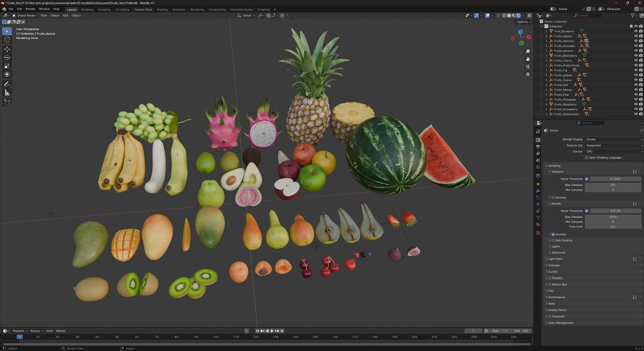The width and height of the screenshot is (644, 351).
Task: Expand Fruits_Pineapple in outliner
Action: [546, 100]
